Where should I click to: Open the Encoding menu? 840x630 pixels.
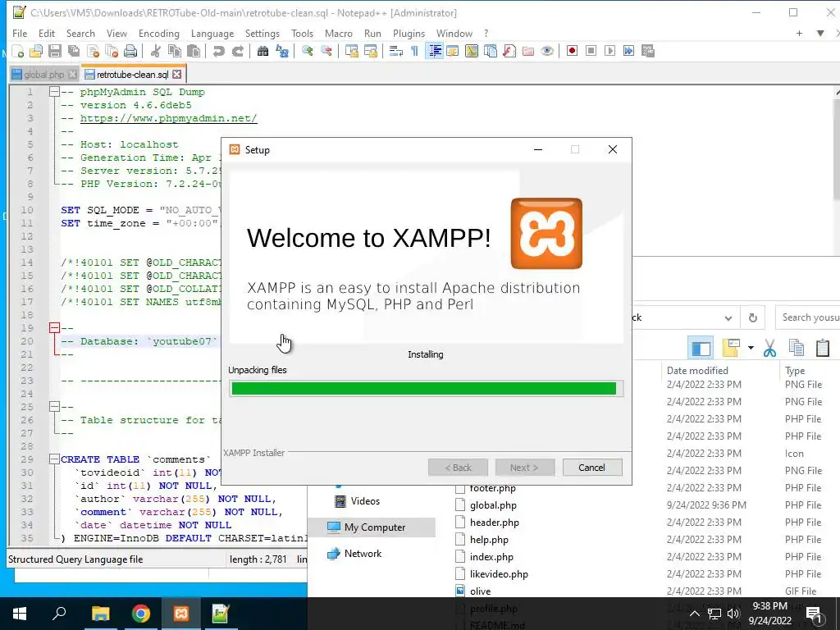pos(159,33)
